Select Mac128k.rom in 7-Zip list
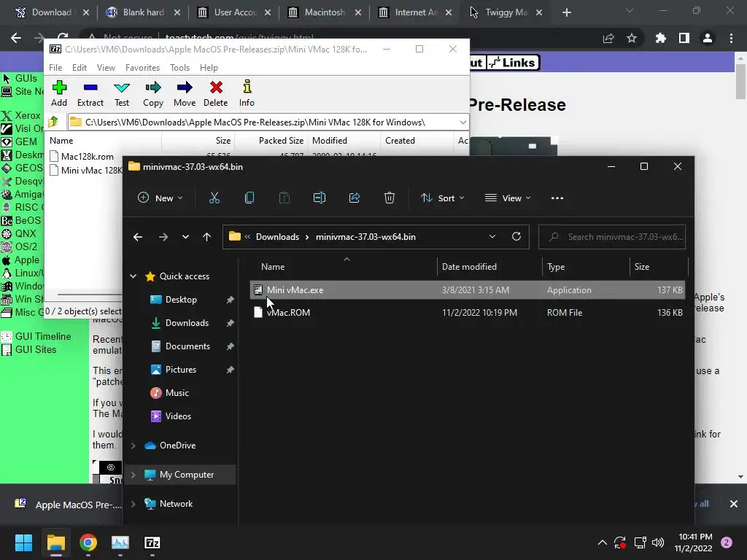Image resolution: width=747 pixels, height=560 pixels. [x=88, y=156]
